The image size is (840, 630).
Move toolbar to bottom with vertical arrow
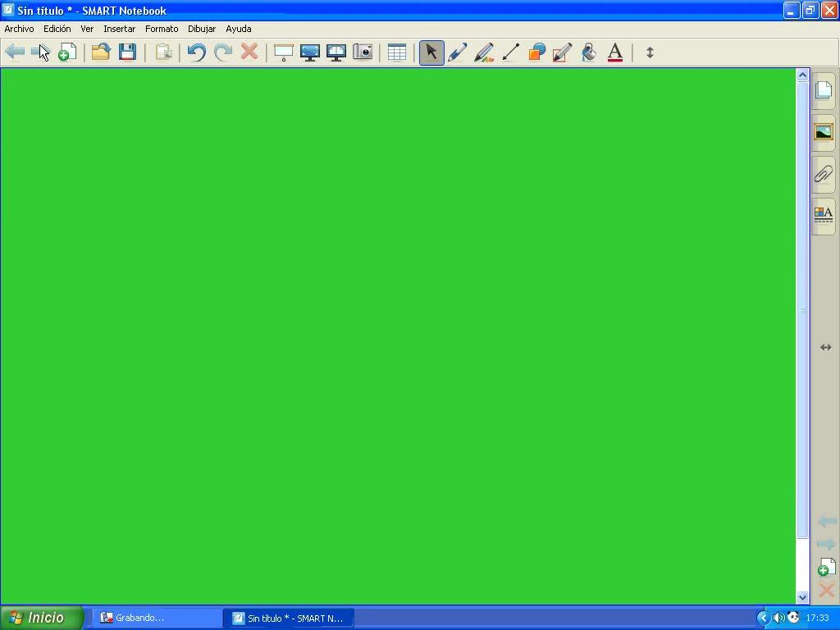650,52
